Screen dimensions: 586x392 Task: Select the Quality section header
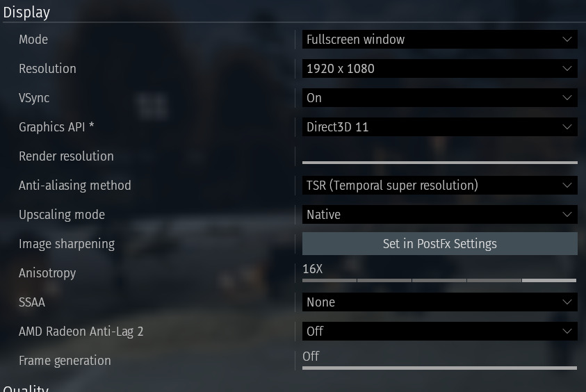click(x=26, y=388)
